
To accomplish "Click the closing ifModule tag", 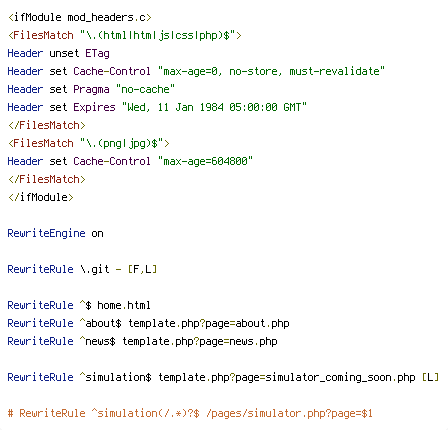I will [x=41, y=197].
